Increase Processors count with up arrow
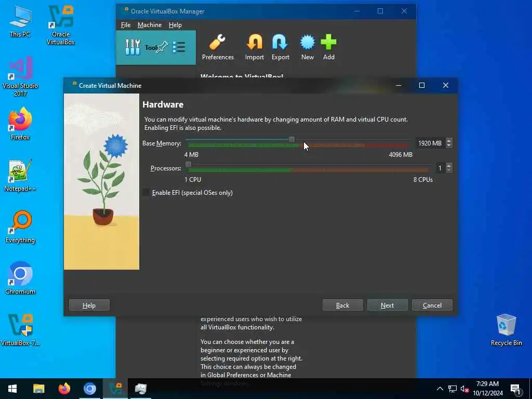The width and height of the screenshot is (532, 399). click(x=449, y=166)
